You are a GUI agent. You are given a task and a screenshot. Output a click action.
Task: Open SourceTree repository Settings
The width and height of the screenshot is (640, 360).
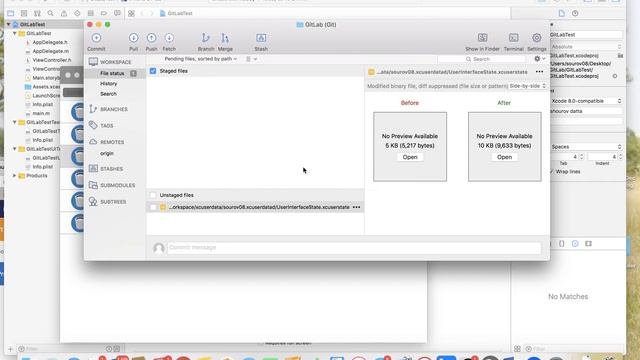pyautogui.click(x=537, y=38)
